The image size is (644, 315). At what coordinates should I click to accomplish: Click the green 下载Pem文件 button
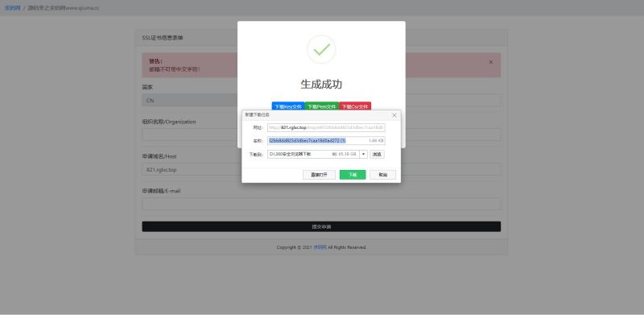pyautogui.click(x=322, y=106)
